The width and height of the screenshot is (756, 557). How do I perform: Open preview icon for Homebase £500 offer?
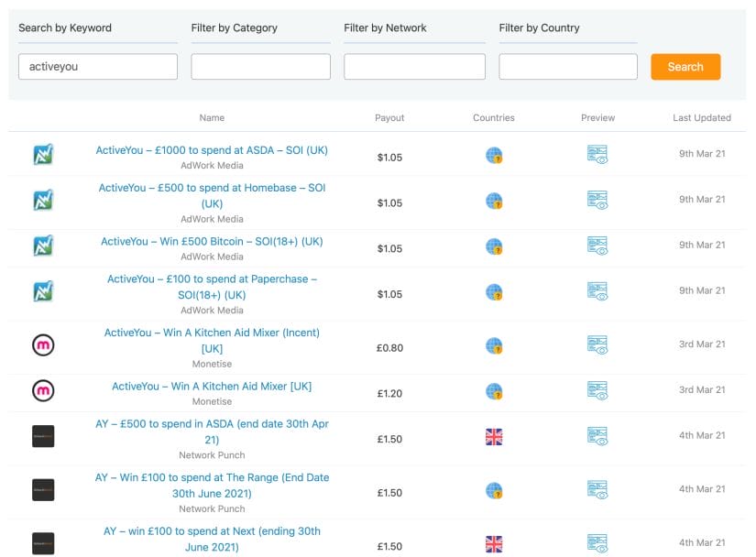597,200
